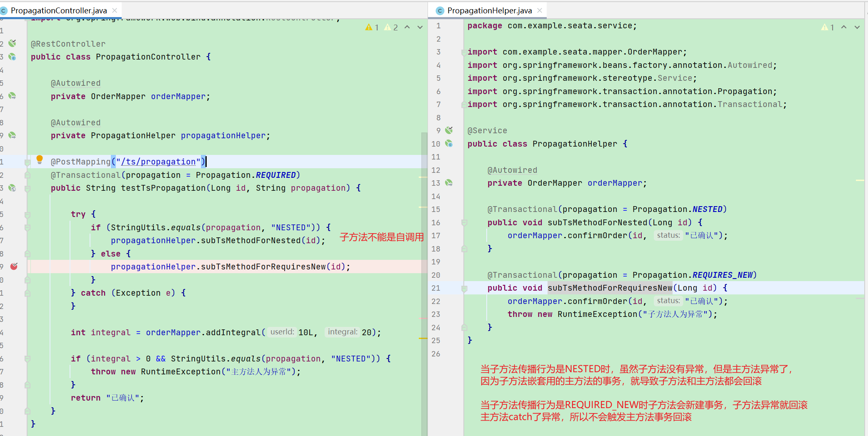Viewport: 868px width, 436px height.
Task: Click the userId parameter hint in addIntegral call
Action: tap(282, 332)
